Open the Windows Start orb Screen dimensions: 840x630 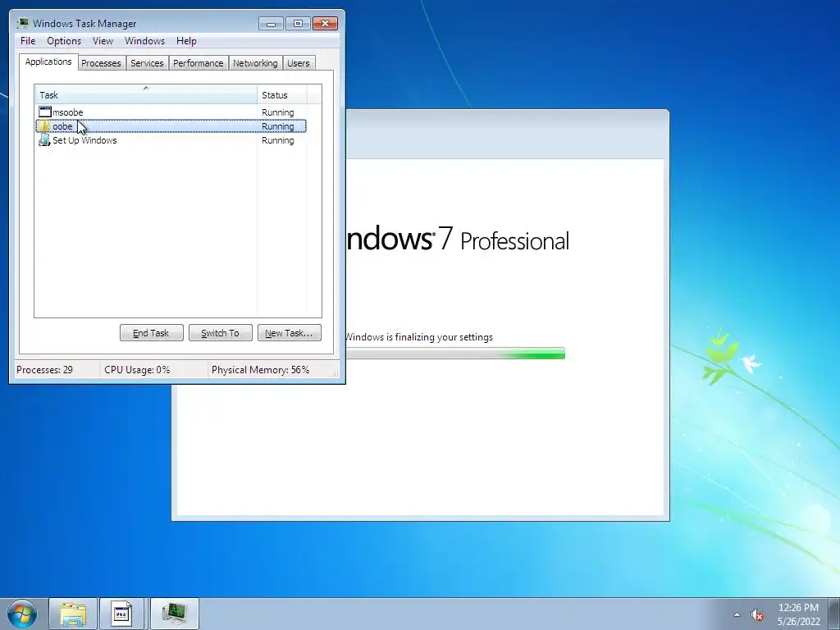pos(22,614)
